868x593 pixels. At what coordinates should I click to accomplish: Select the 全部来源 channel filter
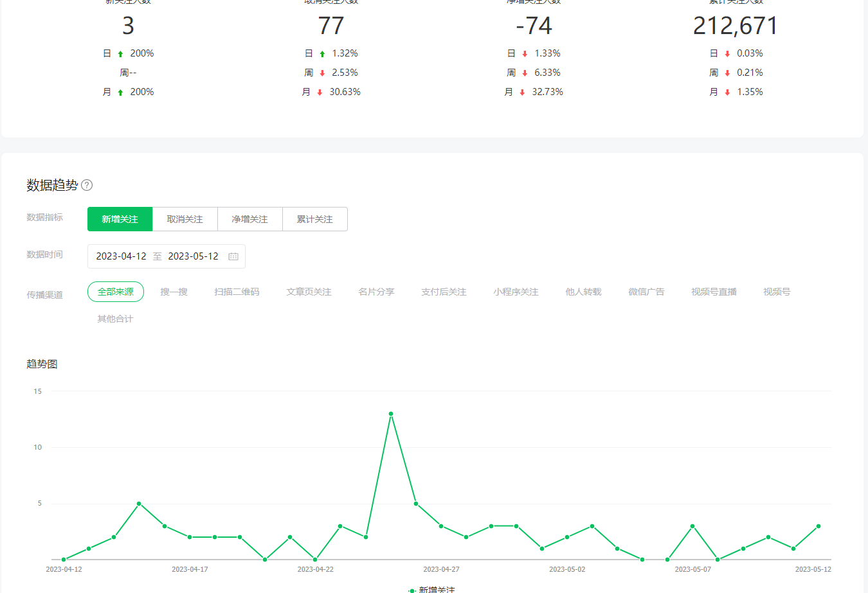[x=116, y=292]
